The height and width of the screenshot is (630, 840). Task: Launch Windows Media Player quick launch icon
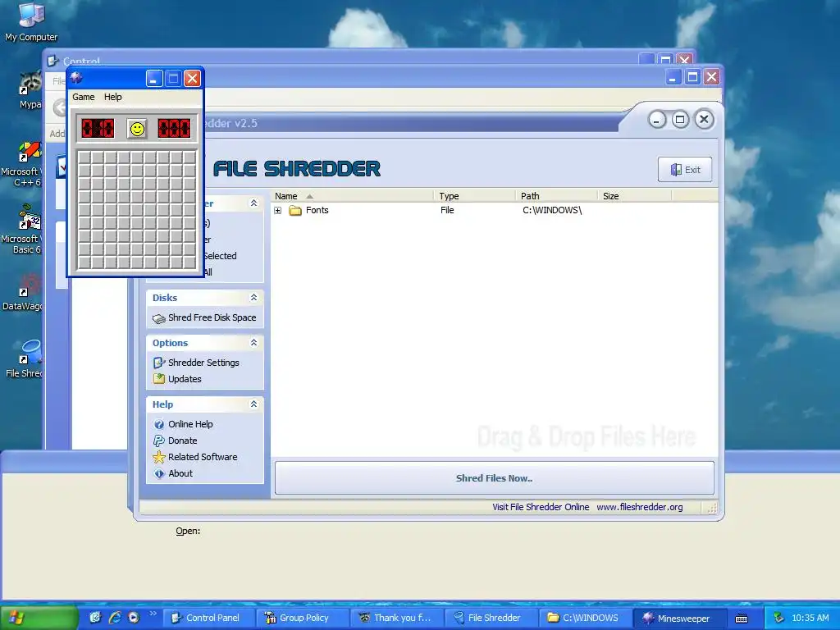tap(134, 618)
